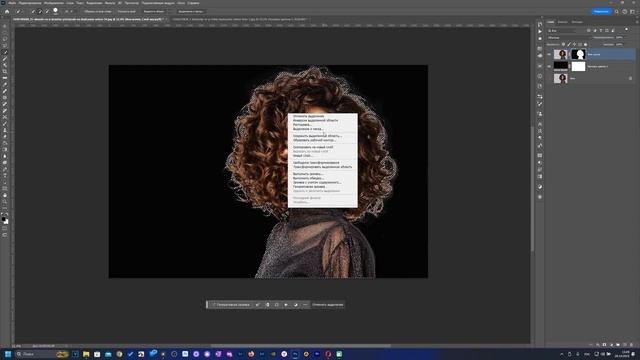Click lock position icon in Layers panel
Viewport: 640px width, 360px height.
point(574,44)
